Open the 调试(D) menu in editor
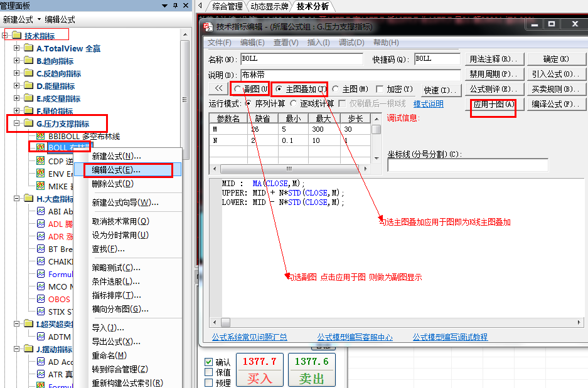 [x=351, y=43]
